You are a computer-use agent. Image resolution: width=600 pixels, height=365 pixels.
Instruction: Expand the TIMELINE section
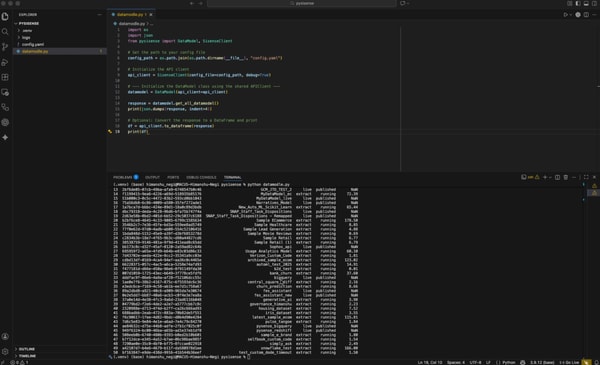coord(27,356)
